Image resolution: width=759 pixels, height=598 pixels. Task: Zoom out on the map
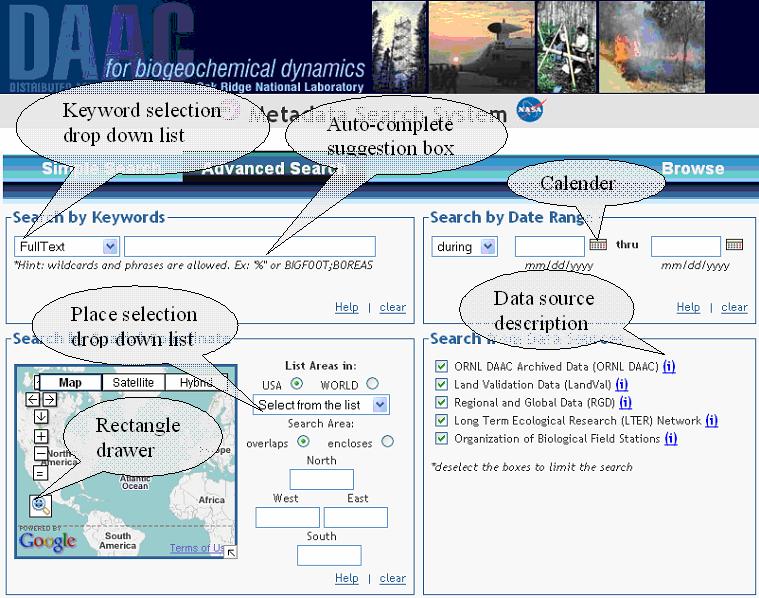click(41, 454)
